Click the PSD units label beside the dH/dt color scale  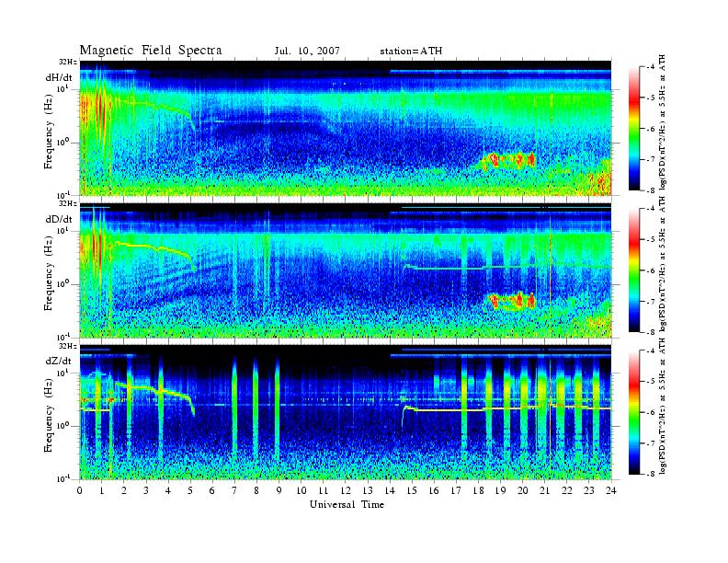pos(663,121)
